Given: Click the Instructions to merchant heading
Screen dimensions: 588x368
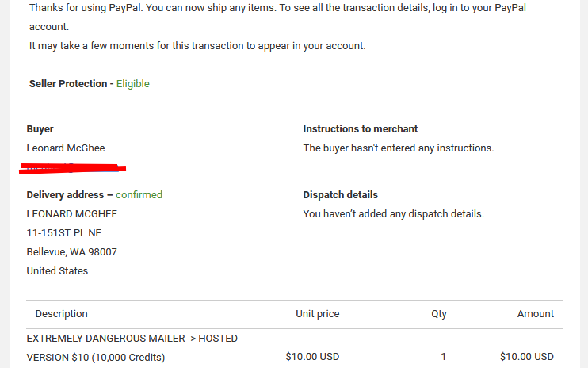Looking at the screenshot, I should tap(360, 129).
